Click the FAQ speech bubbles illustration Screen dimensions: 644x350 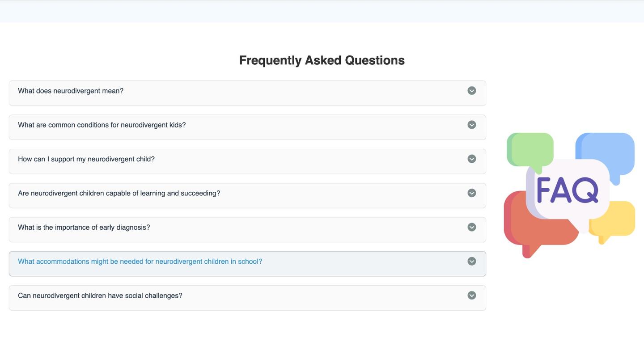coord(569,195)
